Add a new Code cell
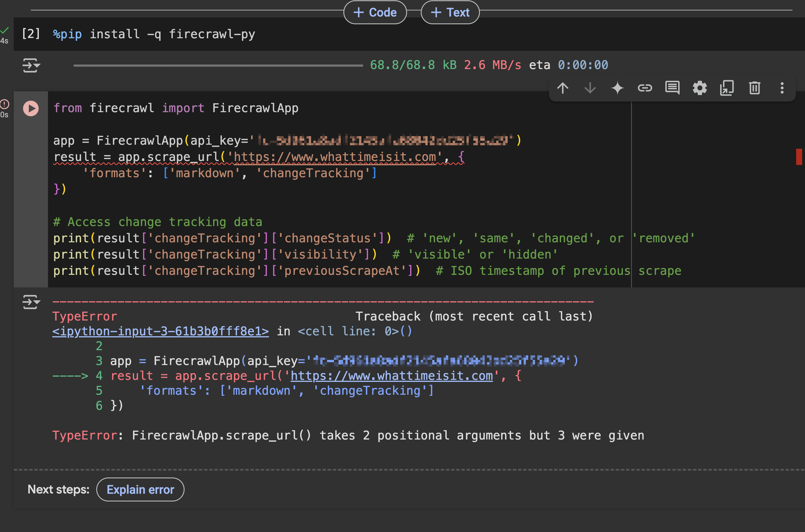Viewport: 805px width, 532px height. (x=375, y=13)
